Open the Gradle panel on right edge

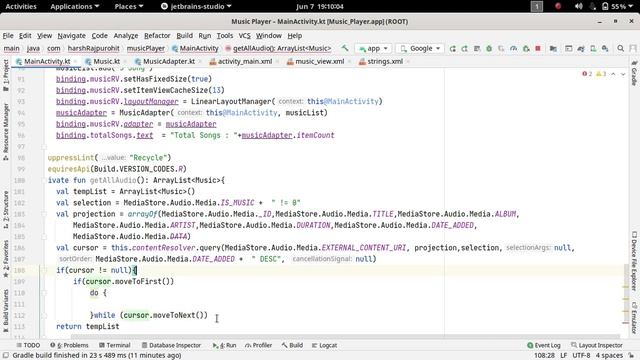click(x=634, y=73)
